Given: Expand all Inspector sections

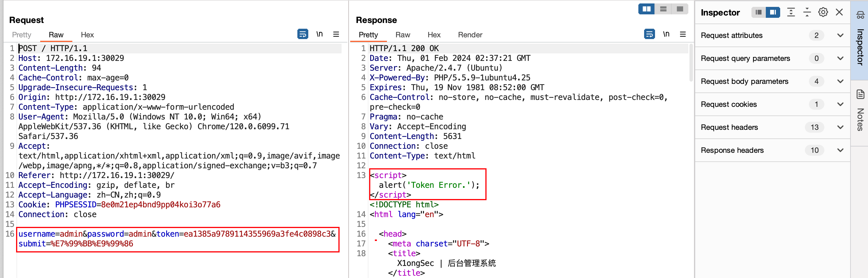Looking at the screenshot, I should pos(791,12).
